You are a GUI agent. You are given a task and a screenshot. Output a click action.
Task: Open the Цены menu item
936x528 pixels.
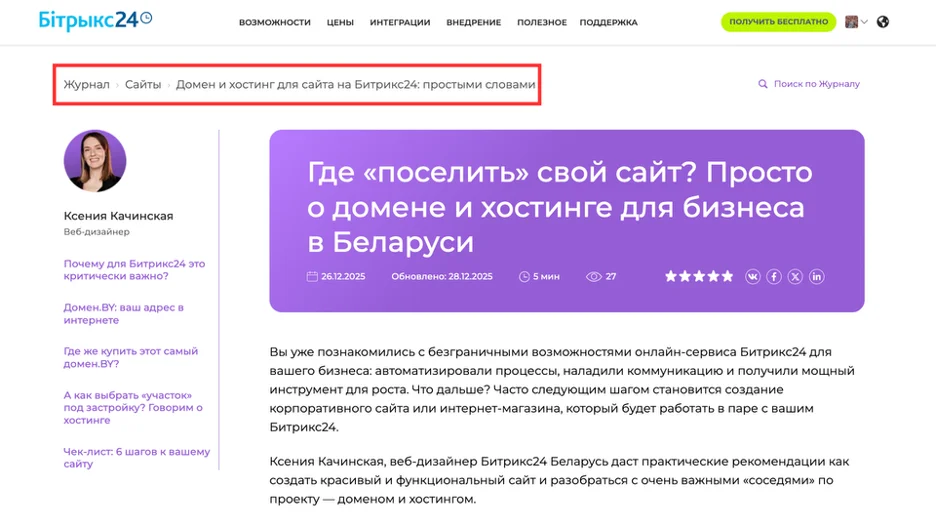coord(340,23)
